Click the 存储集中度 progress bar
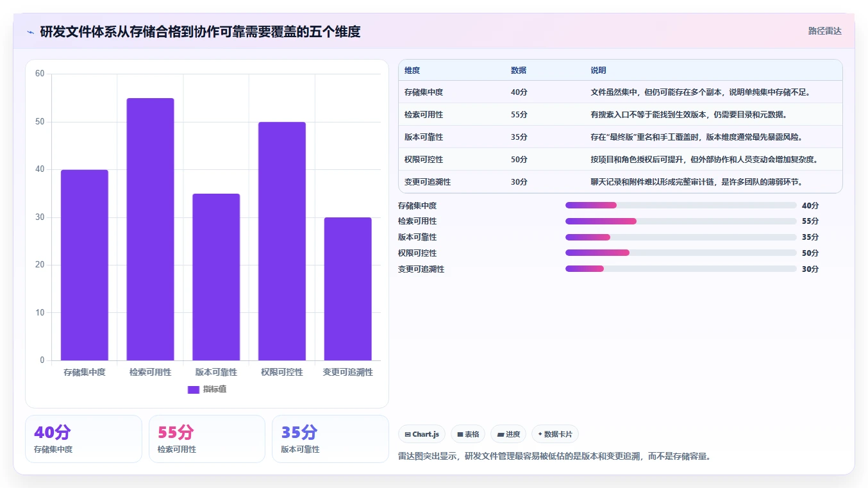868x488 pixels. tap(681, 205)
